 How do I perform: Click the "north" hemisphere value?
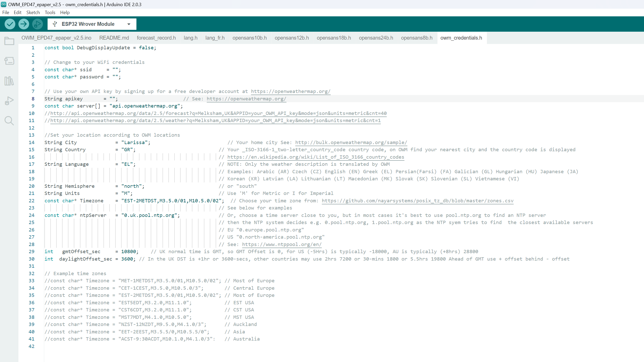131,186
